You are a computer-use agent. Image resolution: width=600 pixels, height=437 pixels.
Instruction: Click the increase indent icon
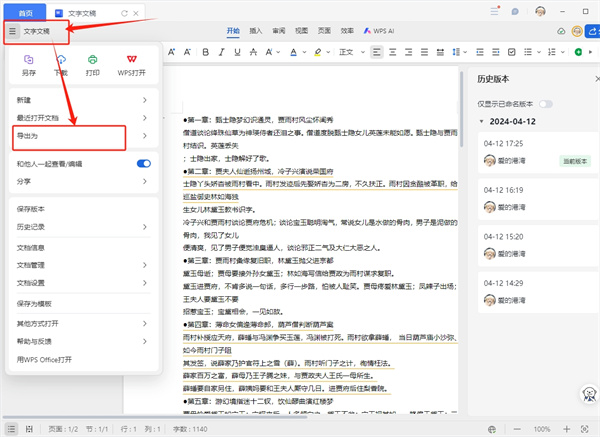(x=496, y=52)
